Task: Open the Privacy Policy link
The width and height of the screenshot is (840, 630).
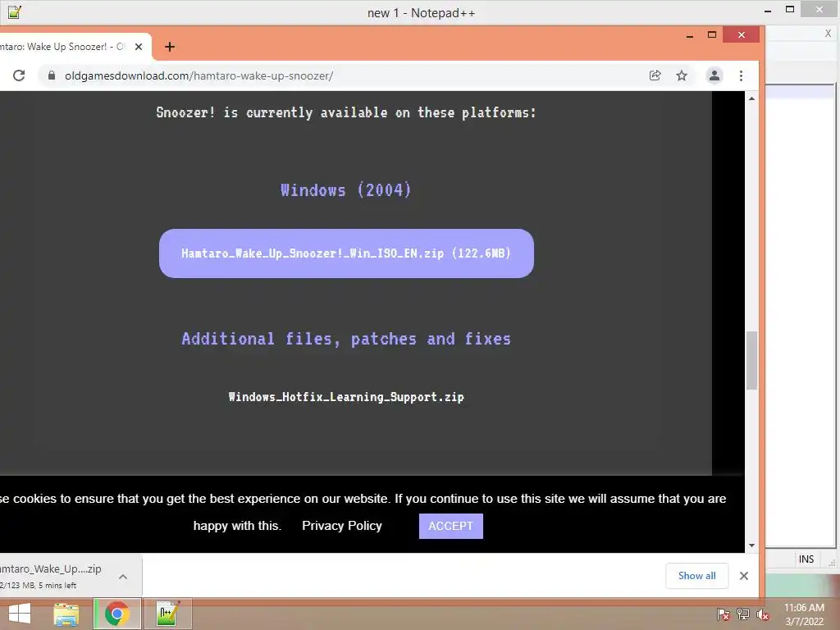Action: pos(342,526)
